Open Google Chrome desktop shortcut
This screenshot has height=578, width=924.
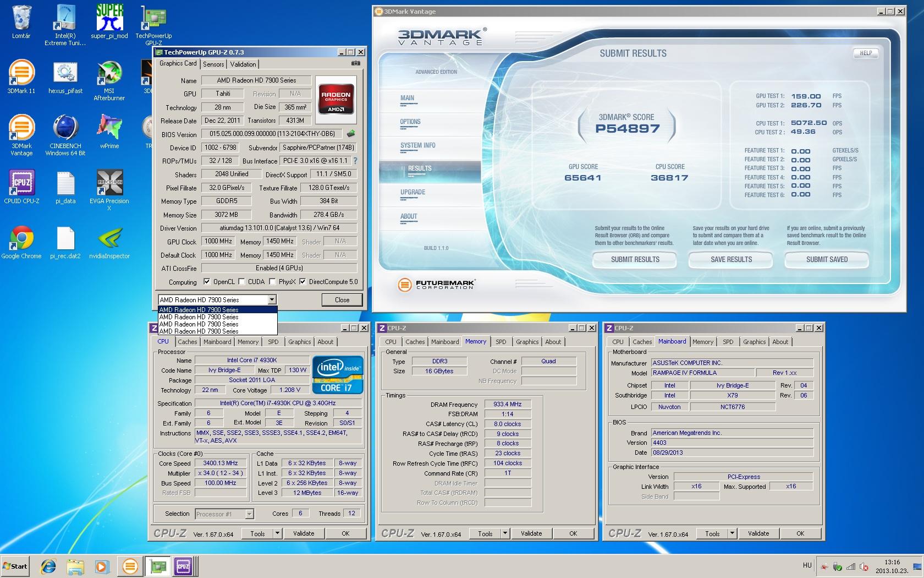(x=21, y=242)
